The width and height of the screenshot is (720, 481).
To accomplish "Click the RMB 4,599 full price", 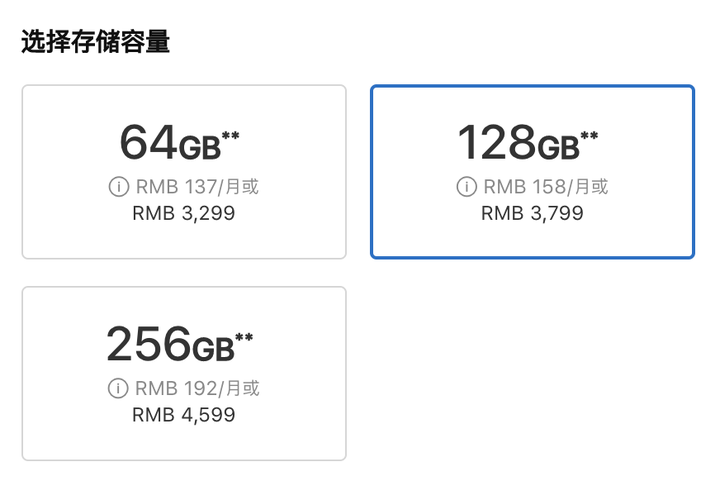I will tap(184, 414).
